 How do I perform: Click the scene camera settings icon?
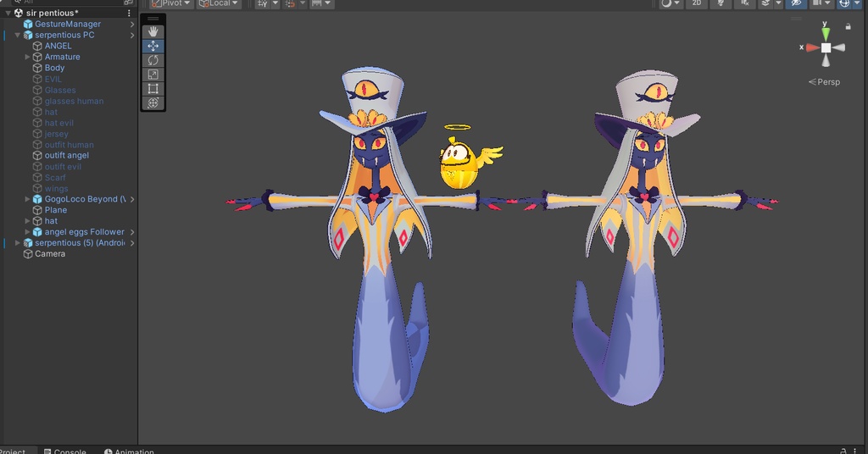coord(817,3)
